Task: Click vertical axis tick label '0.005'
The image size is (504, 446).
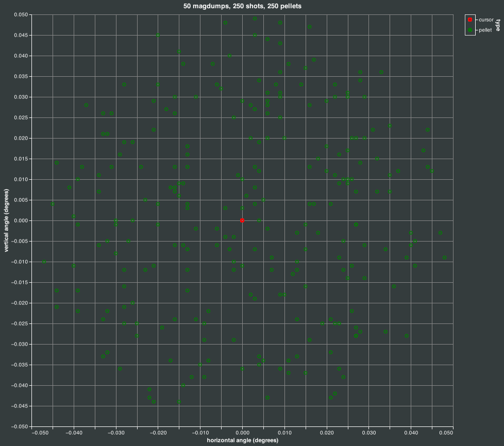Action: 21,200
